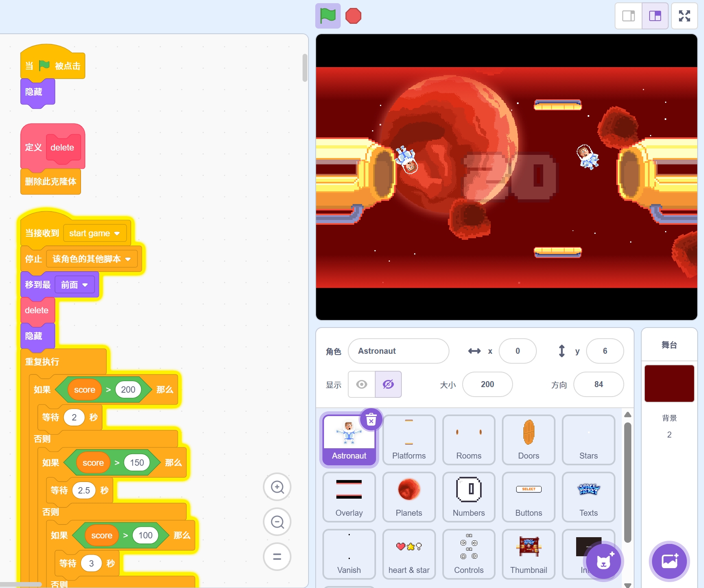Zoom in on the code workspace
This screenshot has height=588, width=704.
277,487
